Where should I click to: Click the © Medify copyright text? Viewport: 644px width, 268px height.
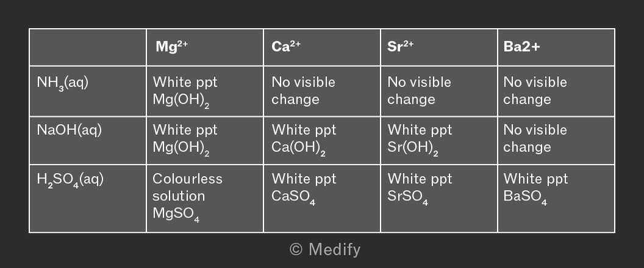click(x=325, y=250)
